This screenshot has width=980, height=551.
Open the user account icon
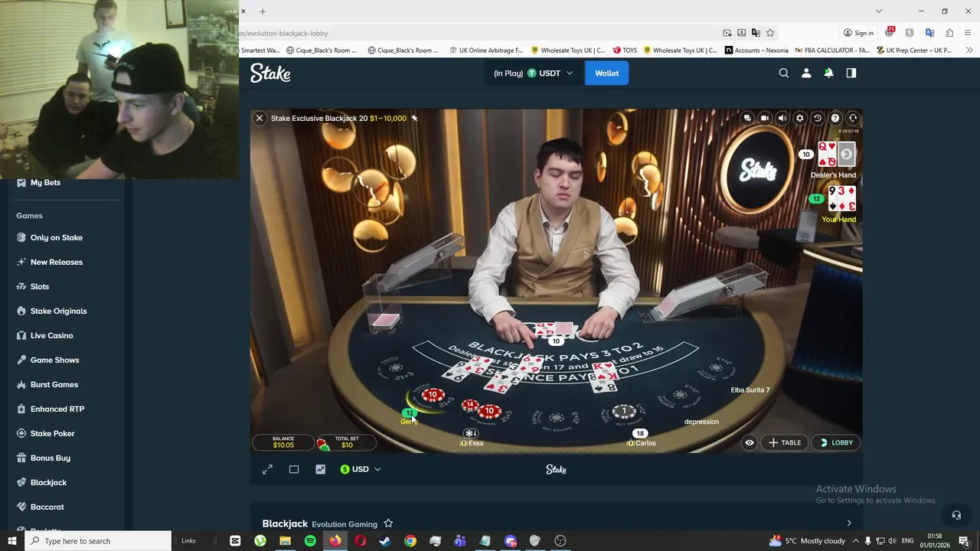click(806, 73)
